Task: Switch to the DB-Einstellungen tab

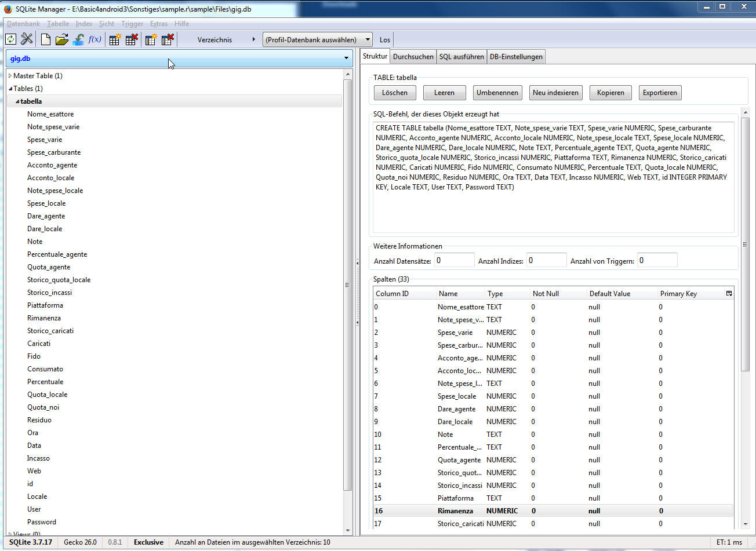Action: (516, 57)
